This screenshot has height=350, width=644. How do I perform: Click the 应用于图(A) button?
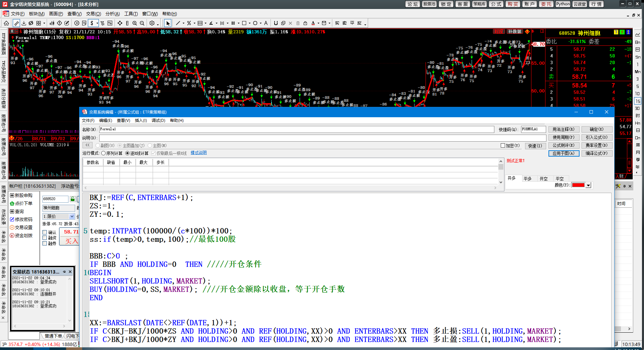pos(563,153)
